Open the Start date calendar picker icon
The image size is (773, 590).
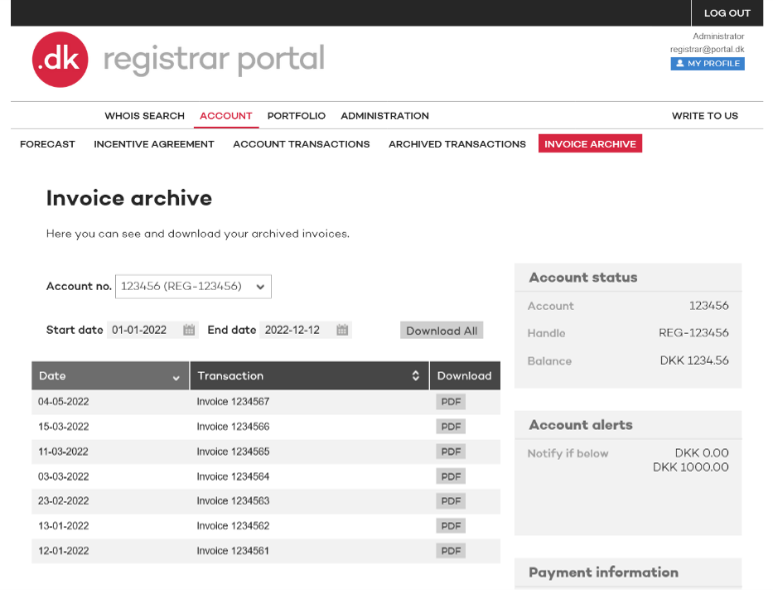pos(189,330)
